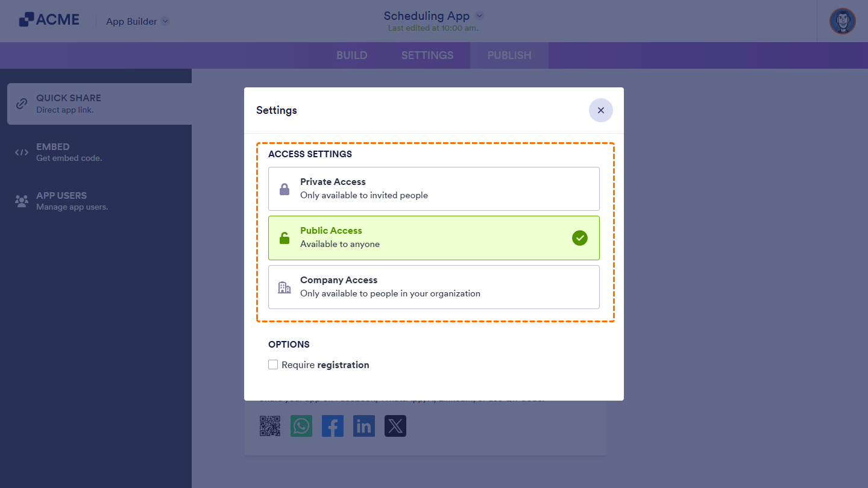Close the Settings dialog with the X button
868x488 pixels.
point(600,110)
